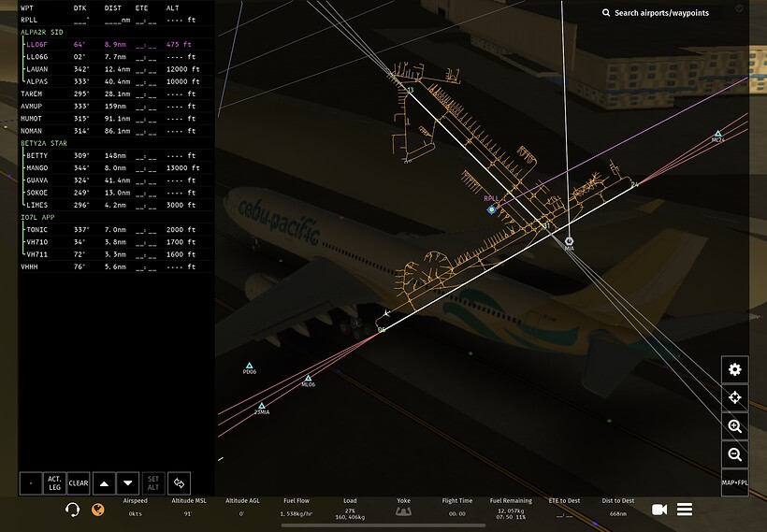Move selected waypoint up
Viewport: 767px width, 532px height.
point(104,483)
